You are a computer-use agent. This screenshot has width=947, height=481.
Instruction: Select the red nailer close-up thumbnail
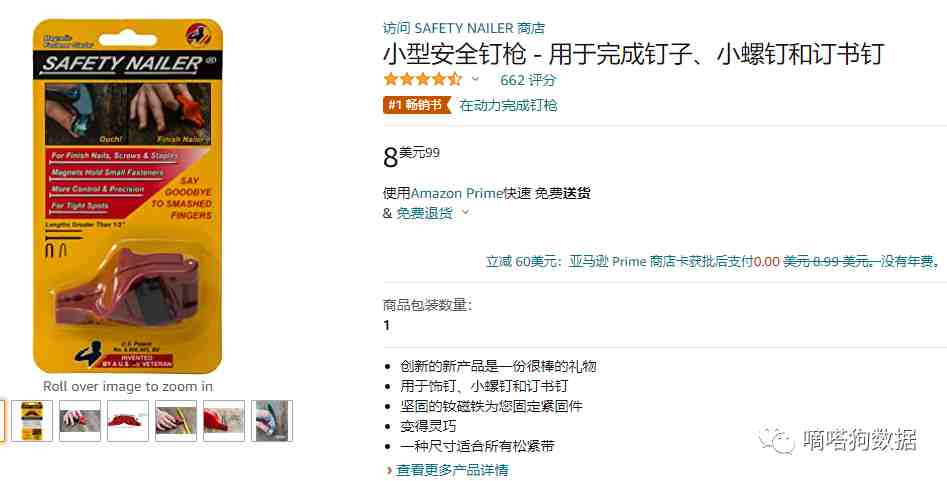(224, 421)
